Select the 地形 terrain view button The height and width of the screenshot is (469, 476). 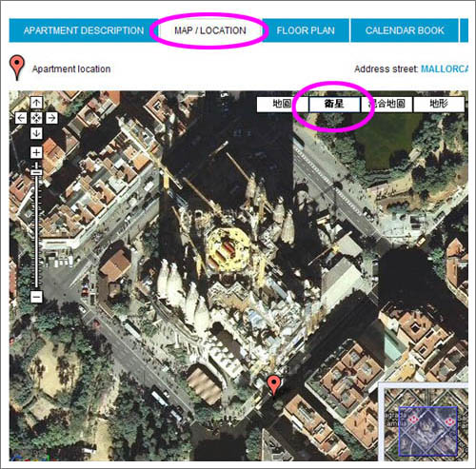click(439, 105)
